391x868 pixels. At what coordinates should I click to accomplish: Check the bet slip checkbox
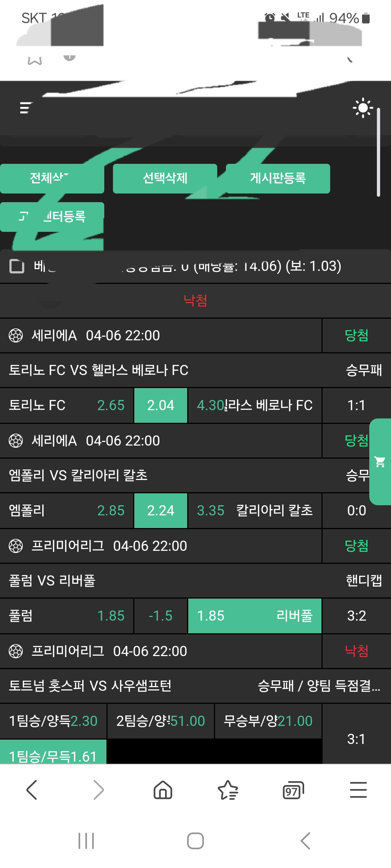point(17,266)
